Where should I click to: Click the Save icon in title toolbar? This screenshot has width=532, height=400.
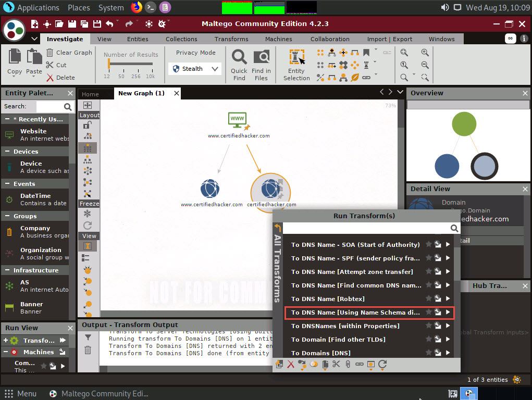(x=72, y=24)
